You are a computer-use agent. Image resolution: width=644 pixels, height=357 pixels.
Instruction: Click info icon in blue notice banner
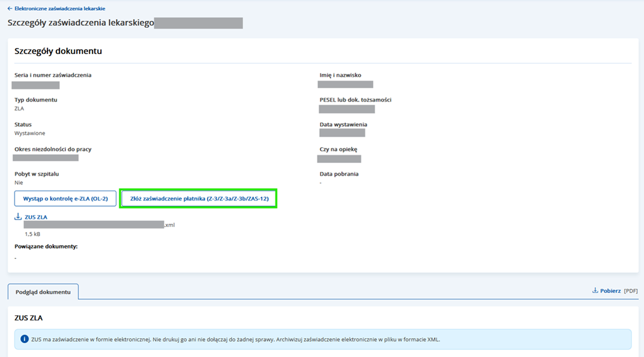point(23,339)
